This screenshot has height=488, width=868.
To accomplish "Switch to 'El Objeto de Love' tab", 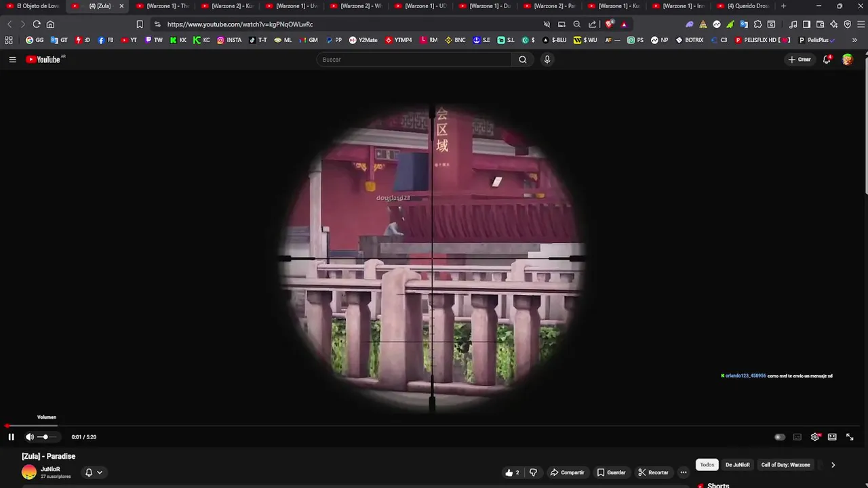I will pos(33,6).
